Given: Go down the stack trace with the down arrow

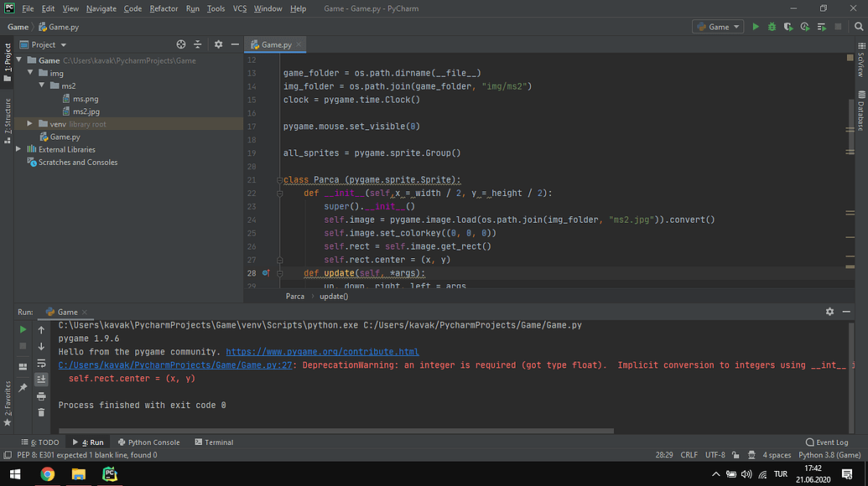Looking at the screenshot, I should pyautogui.click(x=42, y=347).
